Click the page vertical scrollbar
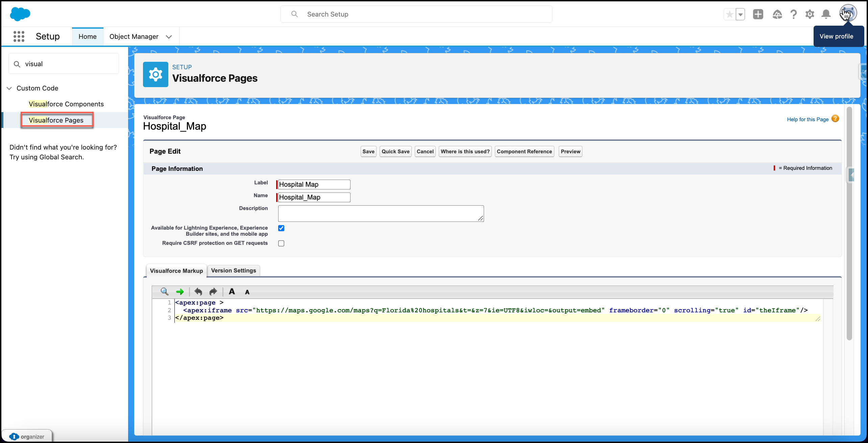868x443 pixels. tap(849, 223)
